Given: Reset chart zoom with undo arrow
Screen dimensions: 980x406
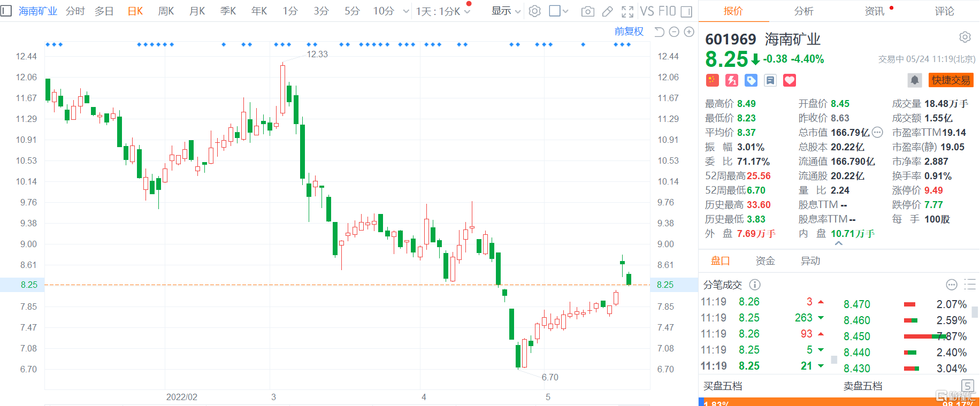Looking at the screenshot, I should 659,32.
